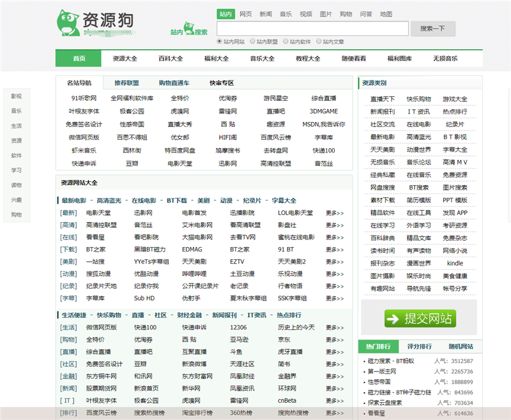The image size is (511, 420).
Task: Select the 站内网站 radio button
Action: point(220,41)
